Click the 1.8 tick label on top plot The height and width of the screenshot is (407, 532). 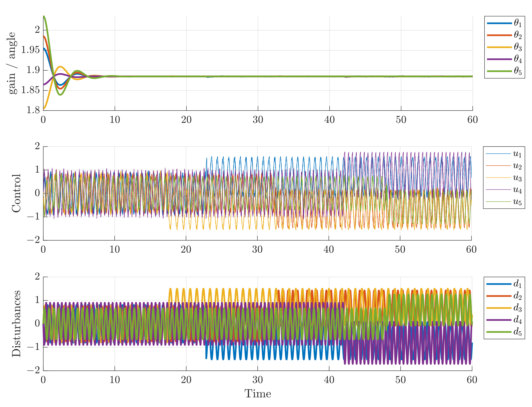point(33,110)
